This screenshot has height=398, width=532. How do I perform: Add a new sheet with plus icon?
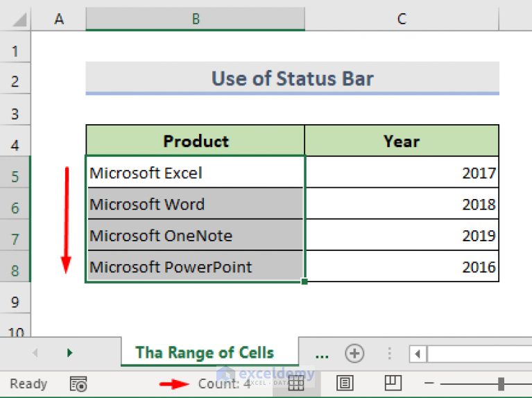(354, 353)
